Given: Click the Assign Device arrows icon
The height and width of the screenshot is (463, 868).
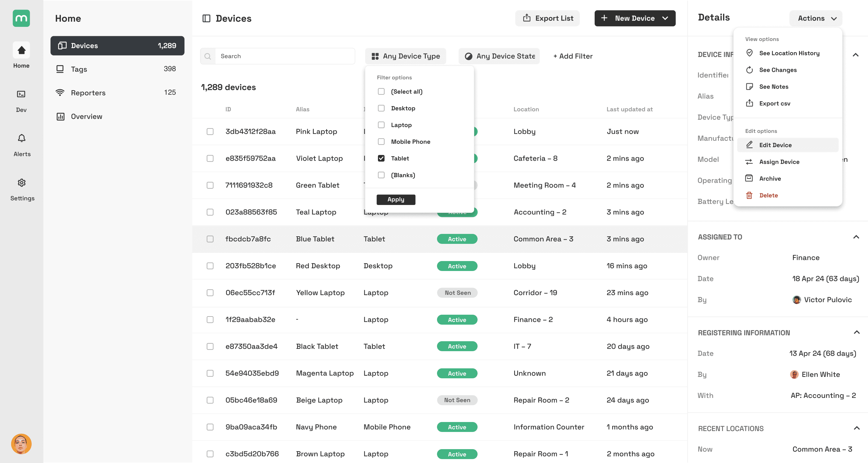Looking at the screenshot, I should pyautogui.click(x=749, y=162).
